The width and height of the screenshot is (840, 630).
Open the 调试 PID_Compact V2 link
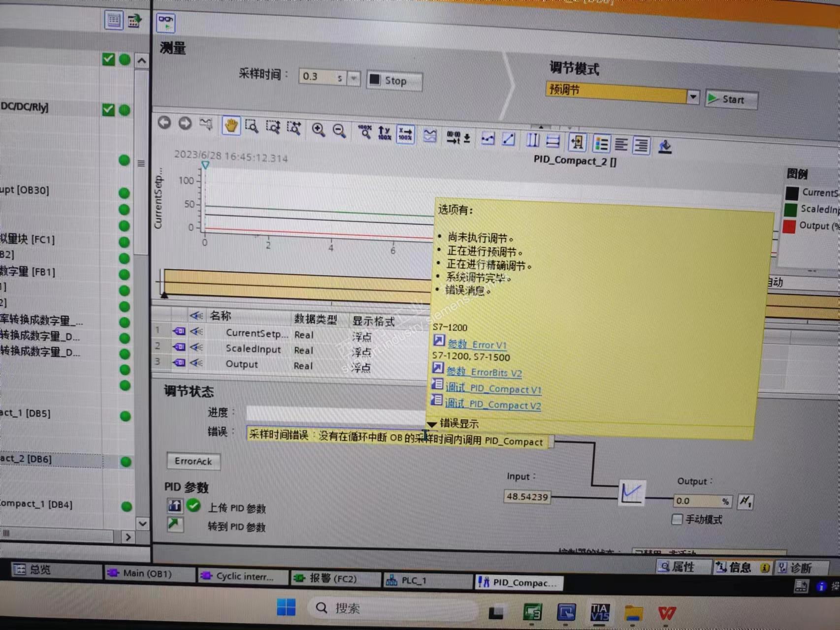pyautogui.click(x=492, y=405)
